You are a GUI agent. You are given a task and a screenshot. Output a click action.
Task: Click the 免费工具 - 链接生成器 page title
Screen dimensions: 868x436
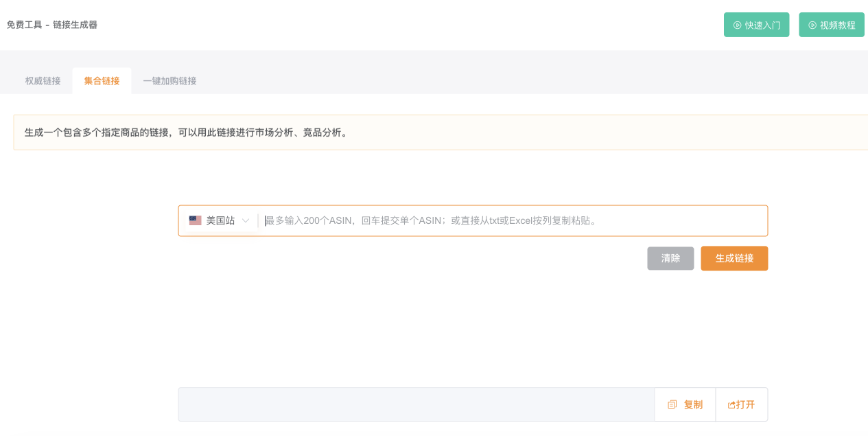pos(51,24)
